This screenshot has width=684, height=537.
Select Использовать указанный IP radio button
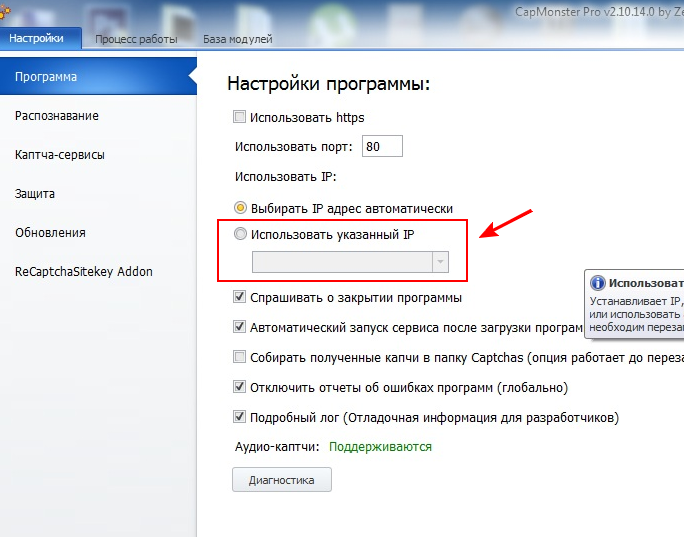click(240, 234)
